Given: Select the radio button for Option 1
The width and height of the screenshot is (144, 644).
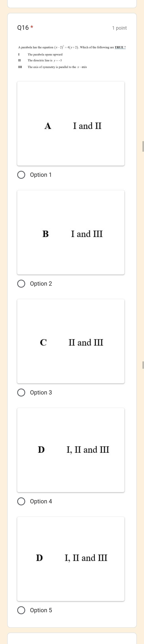Looking at the screenshot, I should 22,175.
